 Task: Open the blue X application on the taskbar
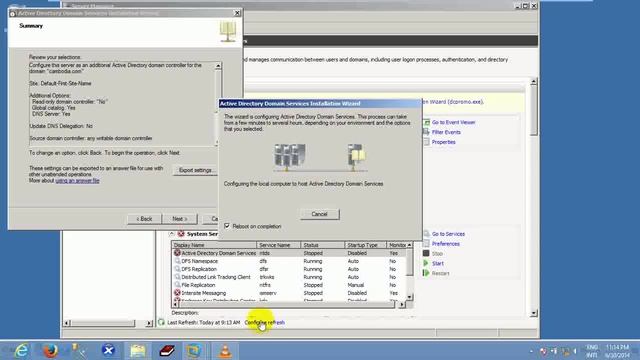[109, 351]
